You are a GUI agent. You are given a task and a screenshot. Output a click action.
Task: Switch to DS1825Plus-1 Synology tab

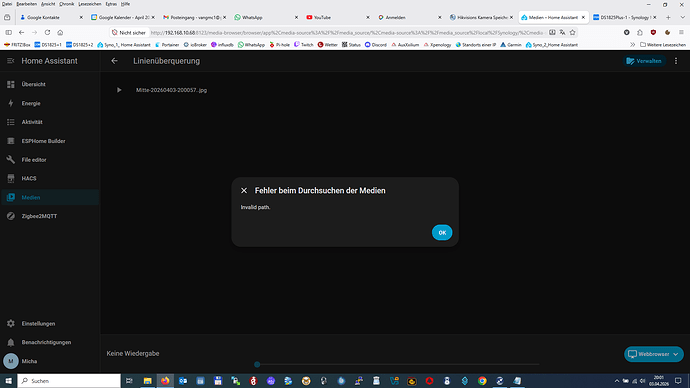625,17
